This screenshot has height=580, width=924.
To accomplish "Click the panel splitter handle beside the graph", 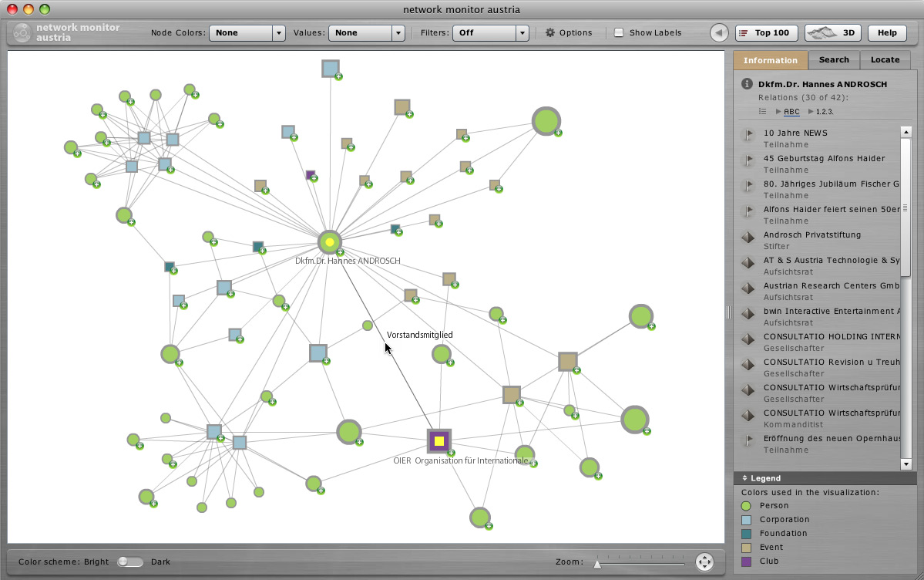I will [x=729, y=312].
